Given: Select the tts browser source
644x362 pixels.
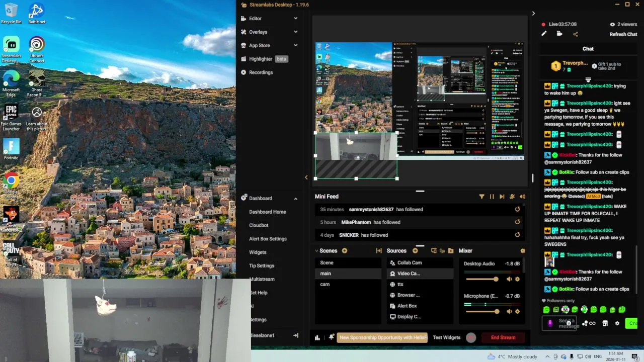Looking at the screenshot, I should pyautogui.click(x=420, y=284).
